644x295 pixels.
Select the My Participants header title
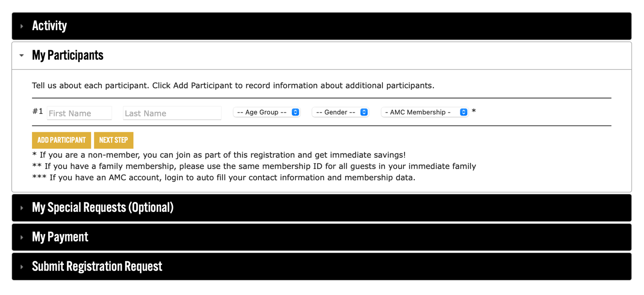coord(68,55)
